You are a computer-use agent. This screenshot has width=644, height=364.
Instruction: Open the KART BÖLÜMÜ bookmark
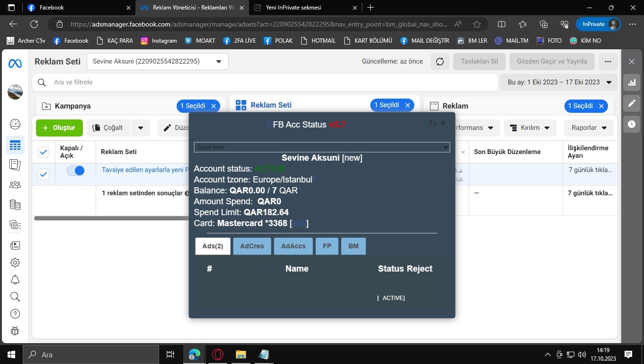point(368,41)
